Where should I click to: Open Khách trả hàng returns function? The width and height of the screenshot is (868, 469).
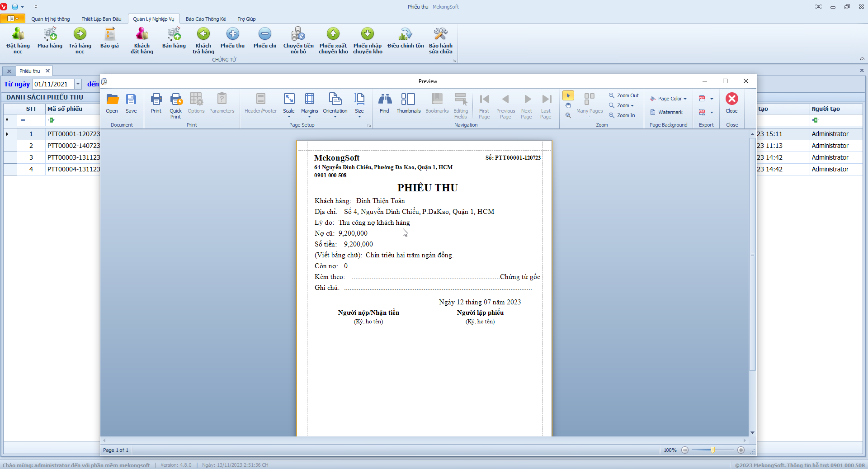click(x=203, y=41)
